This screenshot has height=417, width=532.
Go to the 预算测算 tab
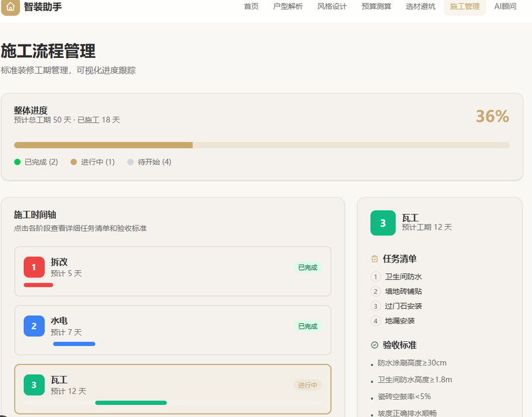376,7
